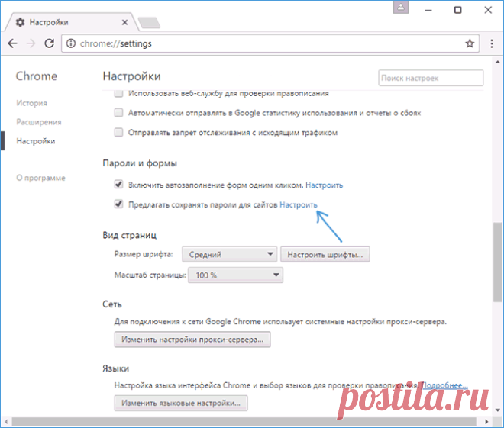Viewport: 504px width, 428px height.
Task: Select Настройки in the sidebar
Action: (36, 141)
